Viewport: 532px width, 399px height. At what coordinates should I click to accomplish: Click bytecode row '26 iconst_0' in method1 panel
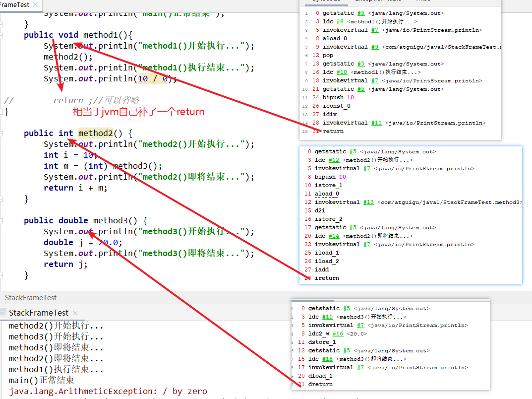[x=331, y=106]
